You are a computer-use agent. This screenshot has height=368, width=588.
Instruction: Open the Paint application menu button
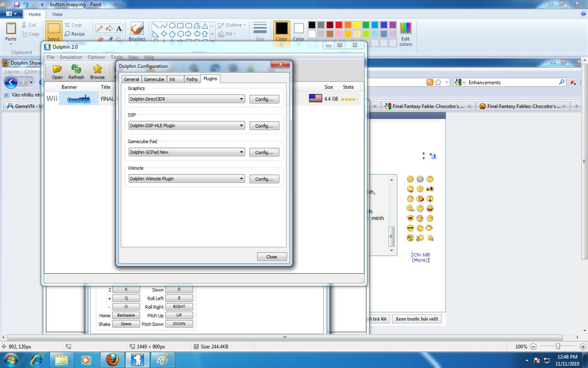pyautogui.click(x=11, y=14)
